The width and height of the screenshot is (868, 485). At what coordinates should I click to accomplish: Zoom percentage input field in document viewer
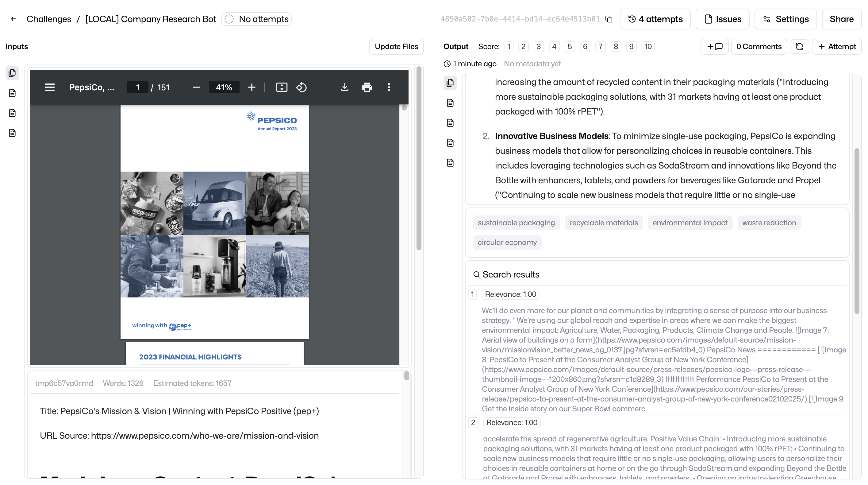[x=224, y=87]
